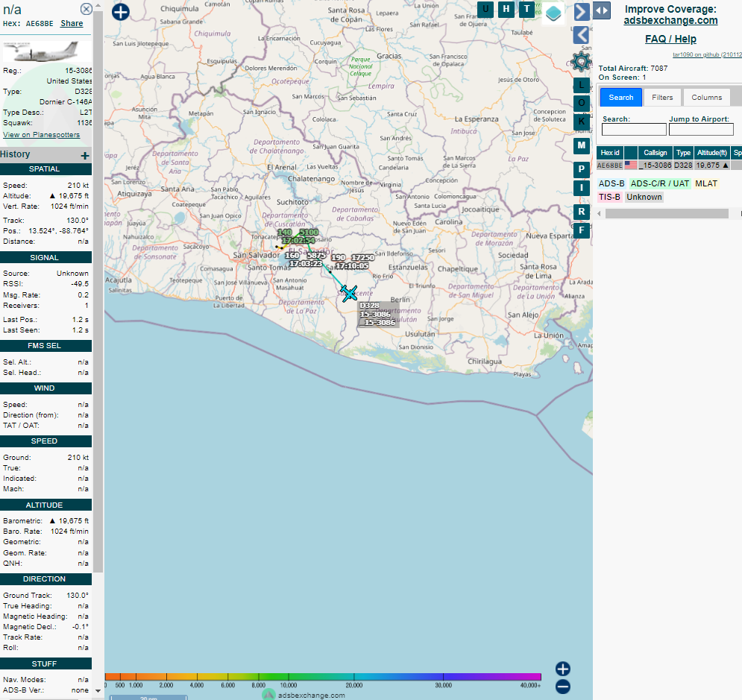This screenshot has height=700, width=742.
Task: Focus the Search text field
Action: [634, 130]
